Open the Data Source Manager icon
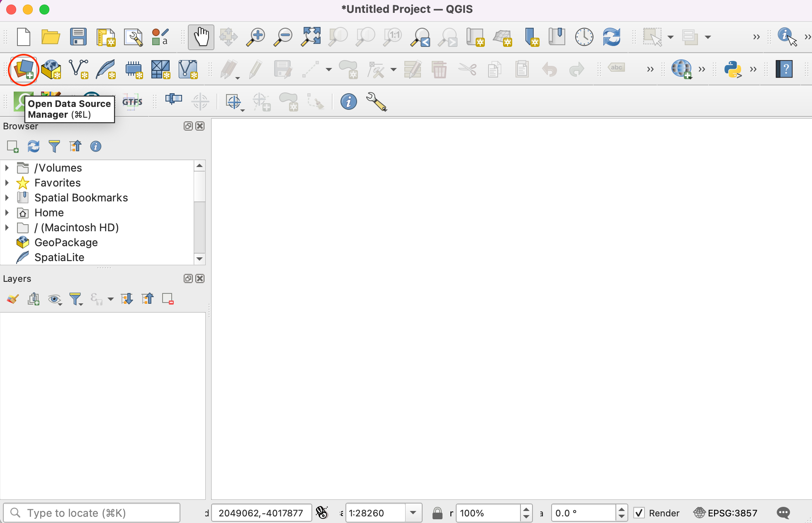 23,69
